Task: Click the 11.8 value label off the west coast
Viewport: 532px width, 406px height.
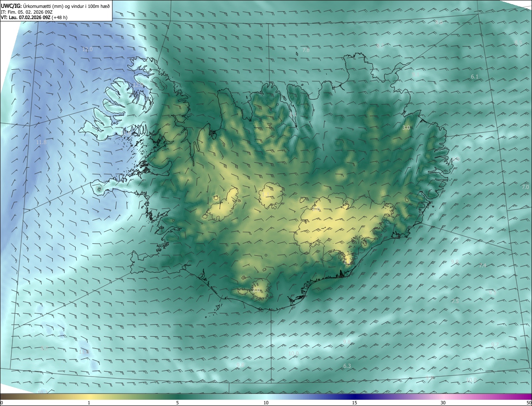Action: point(41,142)
